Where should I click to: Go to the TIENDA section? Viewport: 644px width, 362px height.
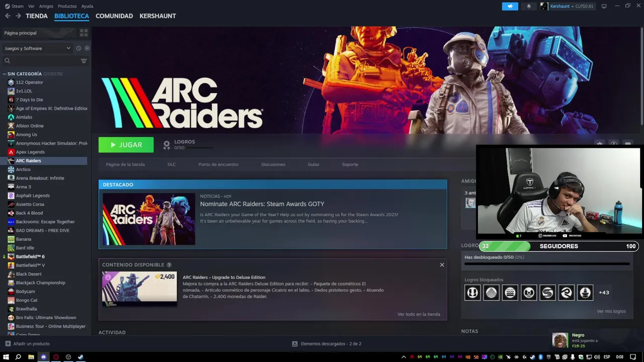pos(37,16)
